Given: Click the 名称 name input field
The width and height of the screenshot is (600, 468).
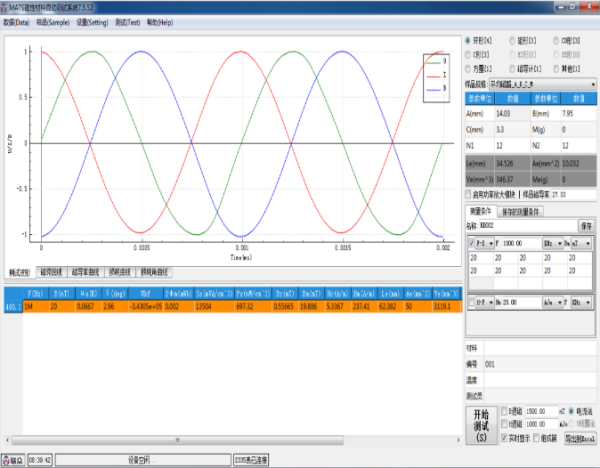Looking at the screenshot, I should pos(530,227).
